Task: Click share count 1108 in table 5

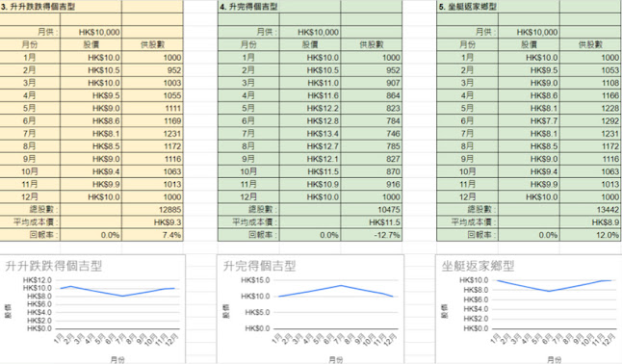Action: tap(590, 83)
